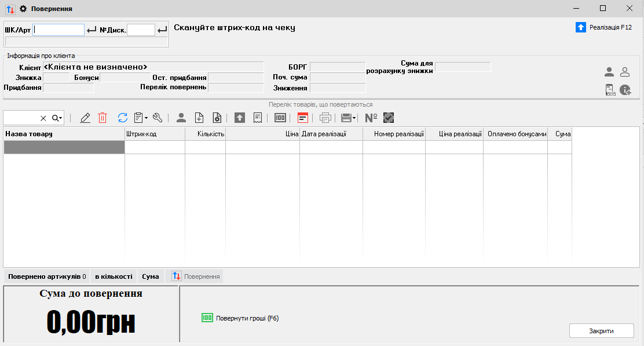
Task: Open the clipboard list dropdown arrow
Action: [147, 118]
